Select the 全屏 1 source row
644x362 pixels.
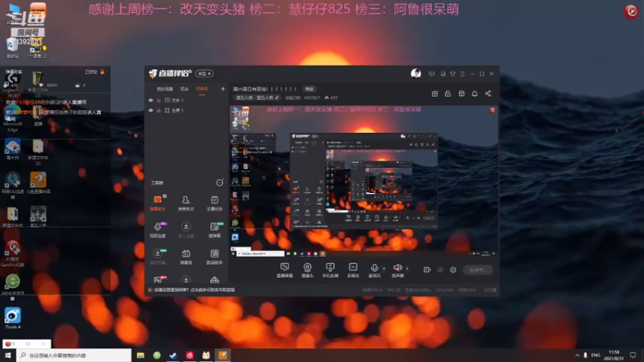coord(186,110)
